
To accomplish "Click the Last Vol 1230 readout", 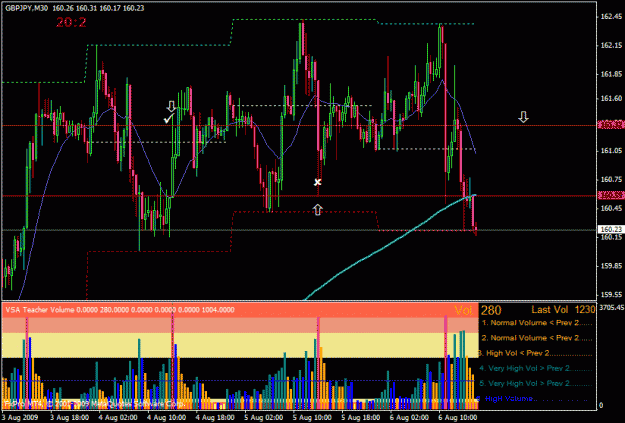I will coord(563,309).
